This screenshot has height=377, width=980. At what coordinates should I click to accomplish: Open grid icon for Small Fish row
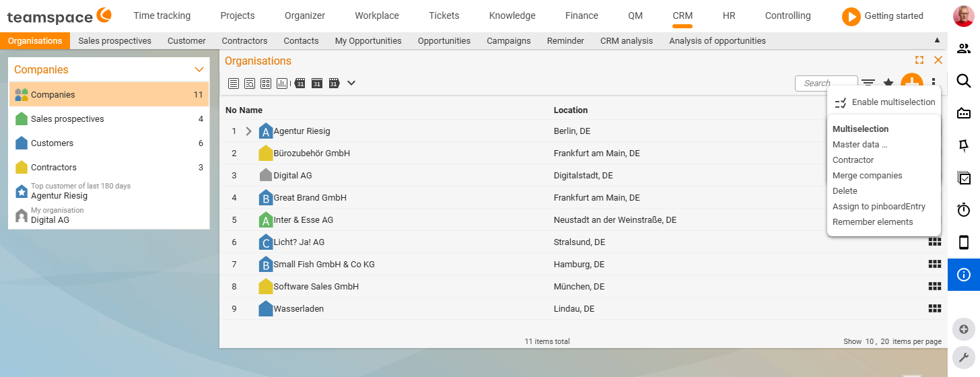pos(934,264)
